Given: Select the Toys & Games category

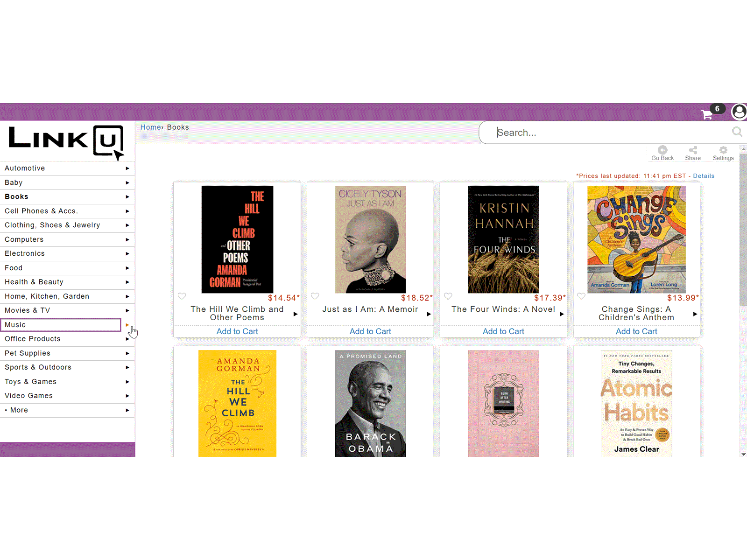Looking at the screenshot, I should 30,382.
